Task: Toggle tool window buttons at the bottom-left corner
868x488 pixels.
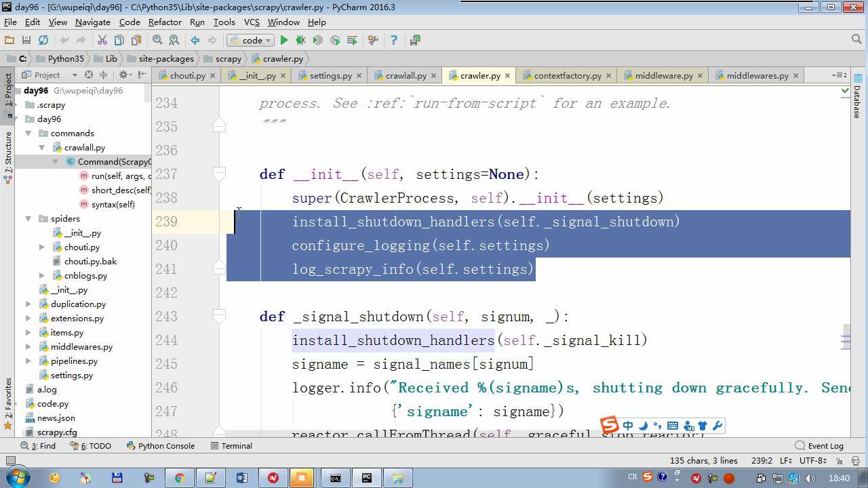Action: (x=9, y=460)
